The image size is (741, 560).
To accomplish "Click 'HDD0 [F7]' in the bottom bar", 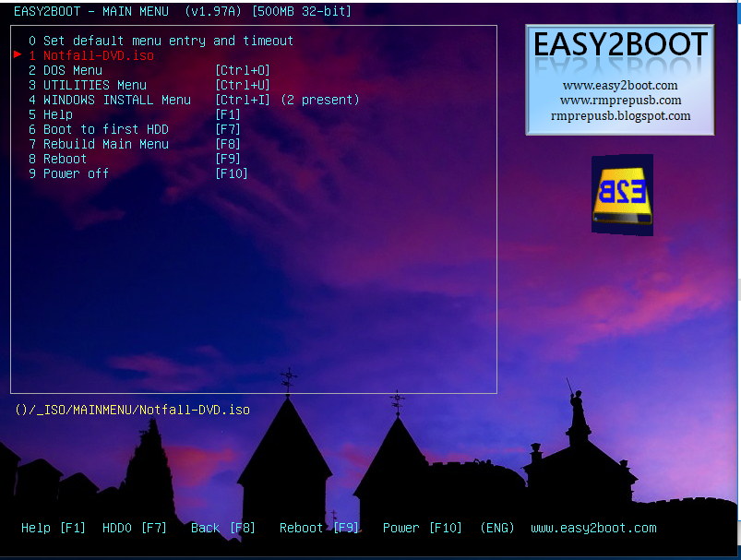I will 135,528.
